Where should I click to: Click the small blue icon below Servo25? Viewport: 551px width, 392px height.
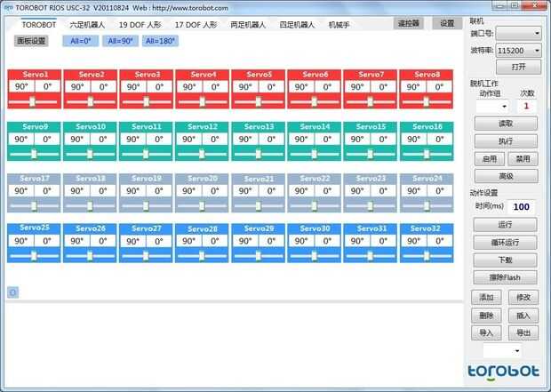point(13,292)
